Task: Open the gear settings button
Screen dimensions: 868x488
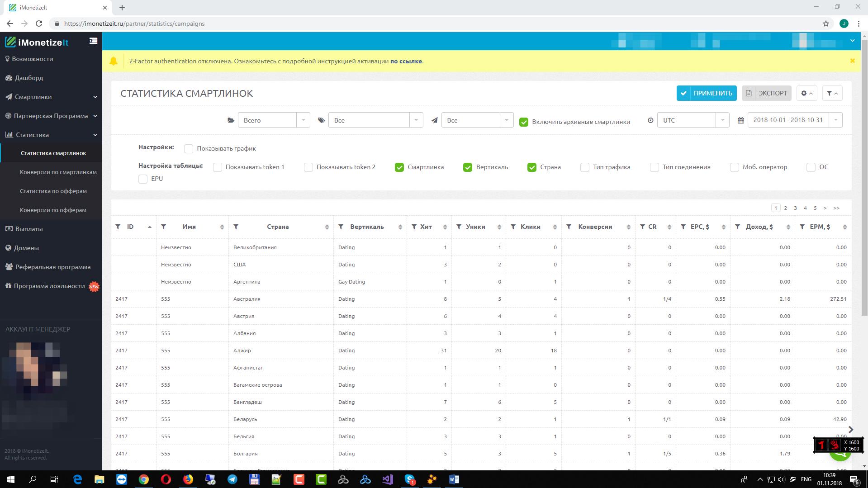Action: (x=806, y=93)
